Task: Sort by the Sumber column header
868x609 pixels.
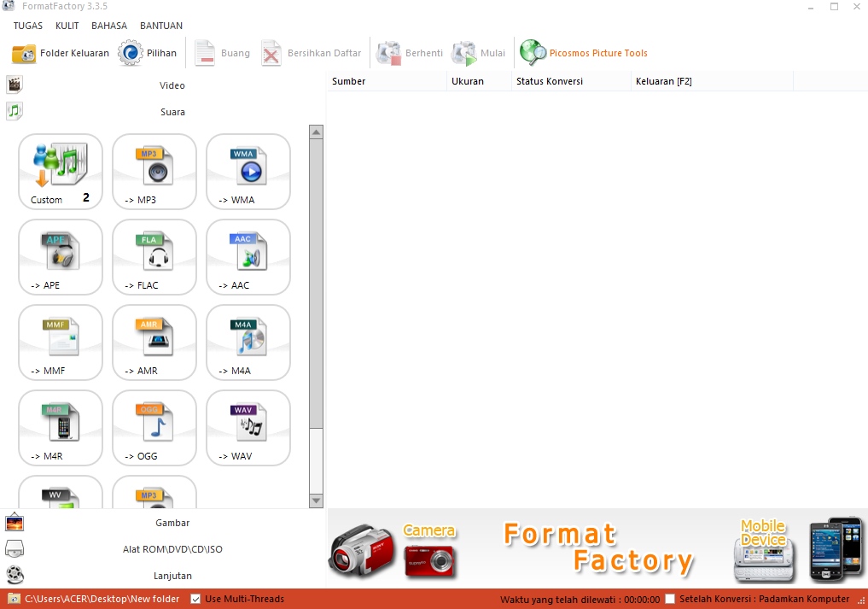Action: click(387, 81)
